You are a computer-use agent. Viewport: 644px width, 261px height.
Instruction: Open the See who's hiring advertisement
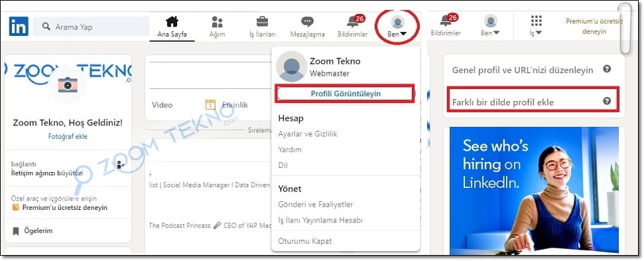pos(534,191)
